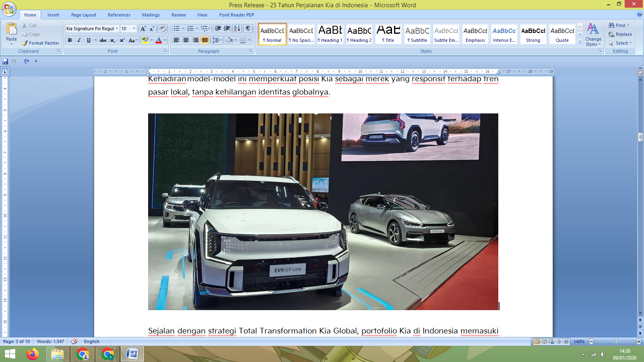The width and height of the screenshot is (644, 362).
Task: Clear formatting with the eraser icon
Action: pyautogui.click(x=163, y=29)
